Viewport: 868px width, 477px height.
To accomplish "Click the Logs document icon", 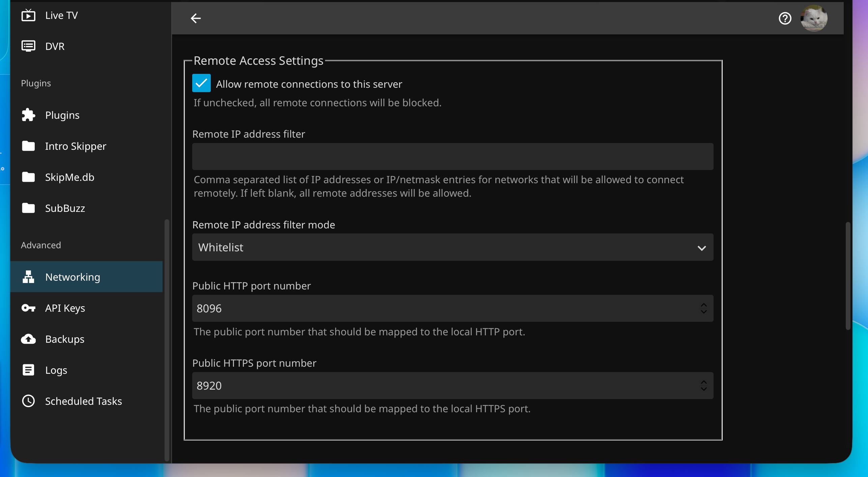I will click(28, 370).
